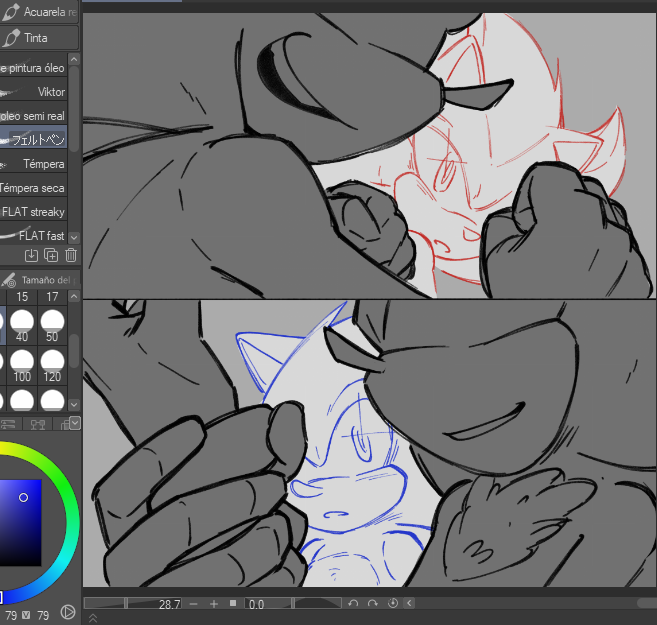Rotate canvas right with clockwise arrow

(x=372, y=603)
